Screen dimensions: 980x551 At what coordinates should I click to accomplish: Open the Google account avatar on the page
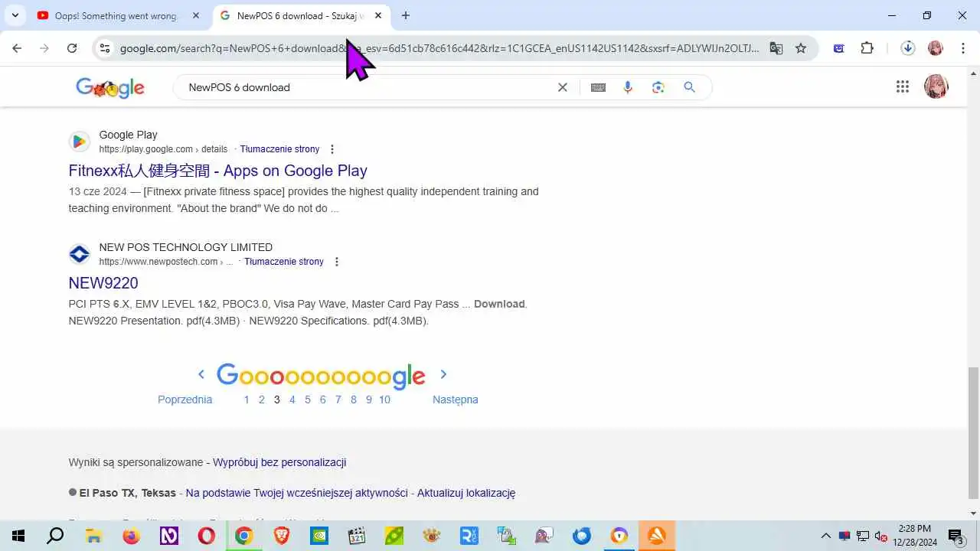(x=936, y=86)
